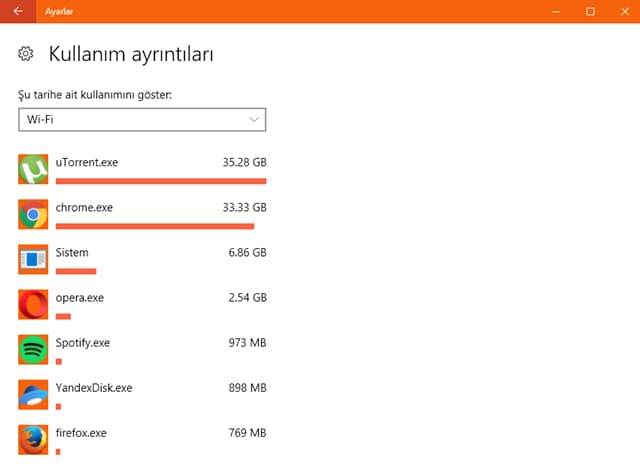Select the YandexDisk.exe name
The height and width of the screenshot is (466, 640).
(x=94, y=388)
